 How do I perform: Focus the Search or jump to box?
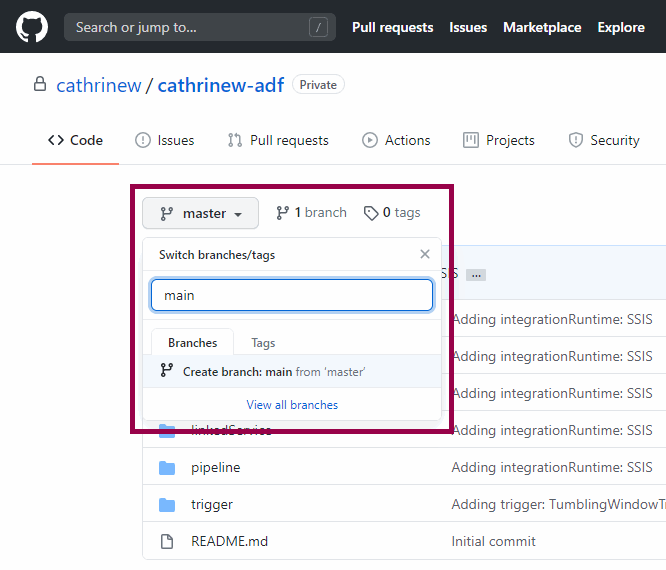[199, 27]
